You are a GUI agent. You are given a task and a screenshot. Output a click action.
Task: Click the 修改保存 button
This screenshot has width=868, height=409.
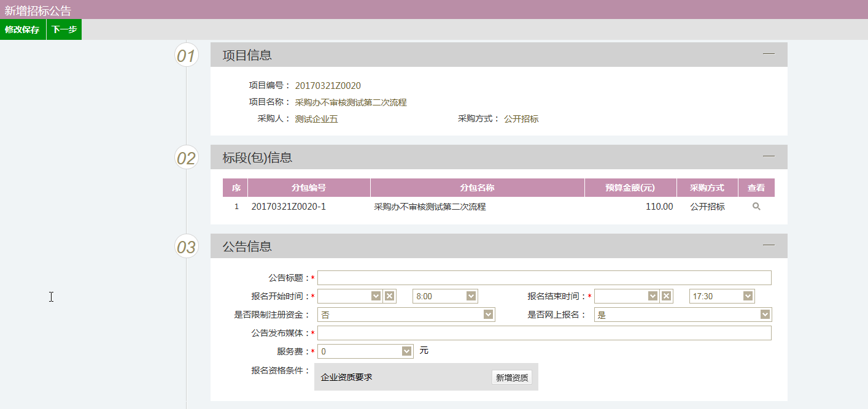(23, 29)
